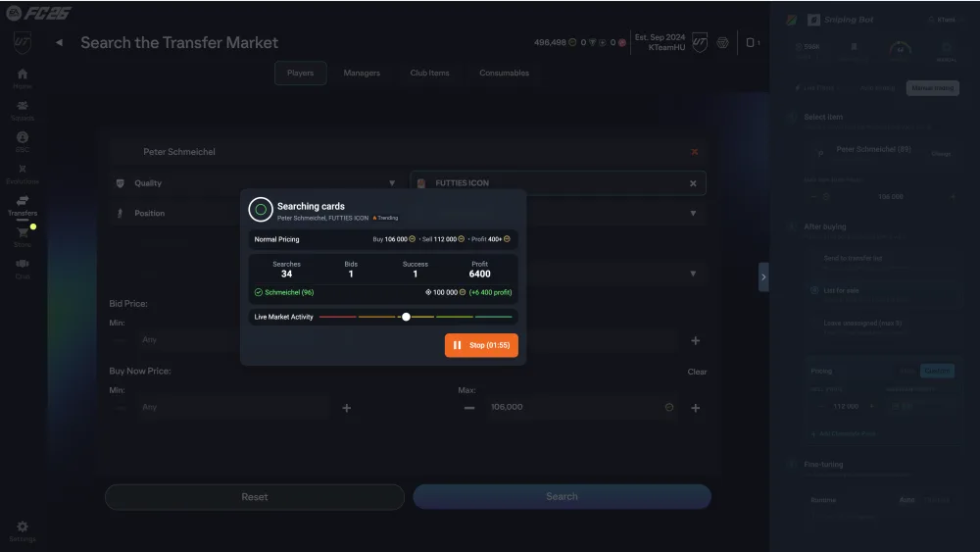Image resolution: width=980 pixels, height=552 pixels.
Task: Click minus to decrease Max Buy Now price
Action: click(x=469, y=408)
